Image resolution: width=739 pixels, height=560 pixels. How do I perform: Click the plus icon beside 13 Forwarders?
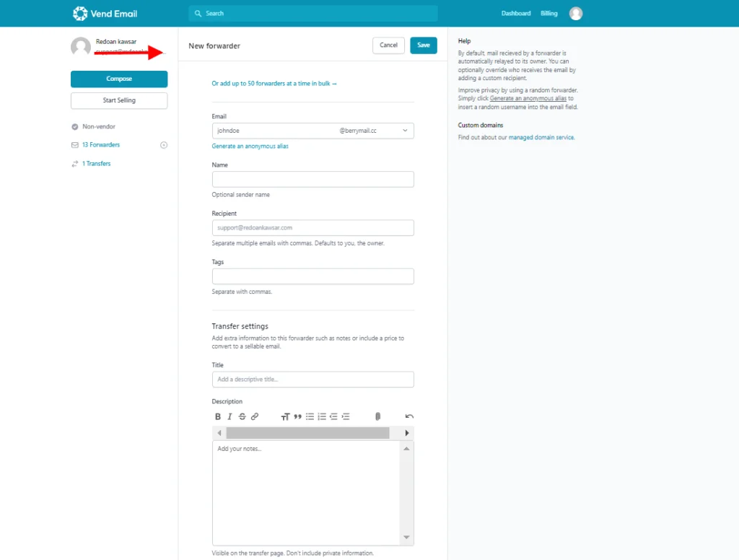tap(164, 145)
